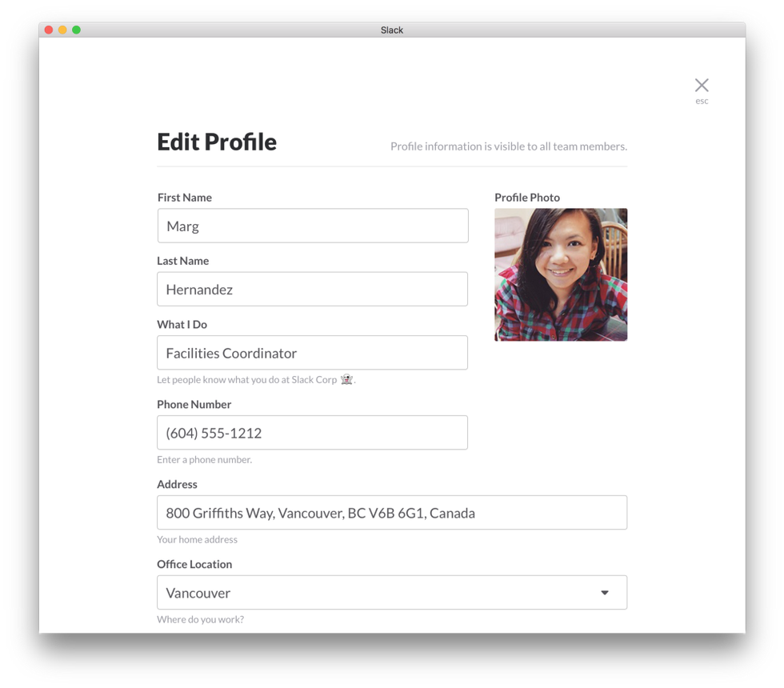
Task: Click the red close window button
Action: point(49,30)
